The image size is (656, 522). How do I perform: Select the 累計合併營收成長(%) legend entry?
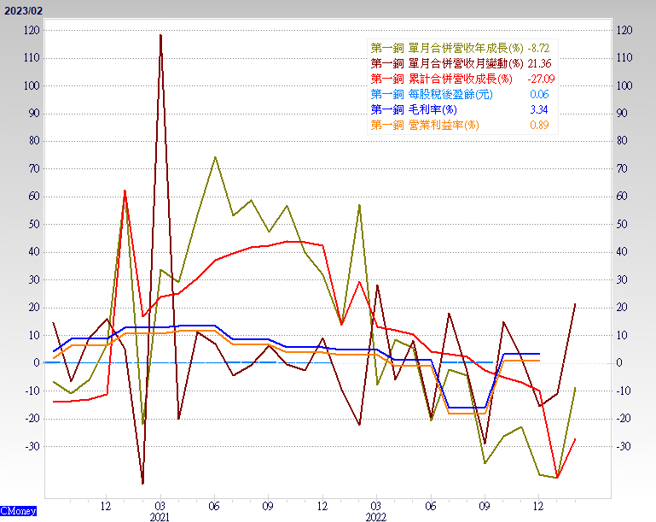441,78
